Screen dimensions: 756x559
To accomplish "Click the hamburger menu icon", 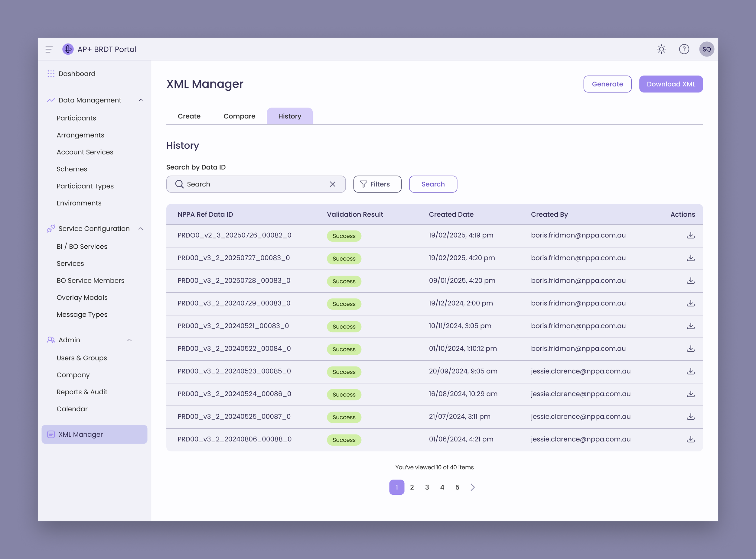I will click(49, 49).
